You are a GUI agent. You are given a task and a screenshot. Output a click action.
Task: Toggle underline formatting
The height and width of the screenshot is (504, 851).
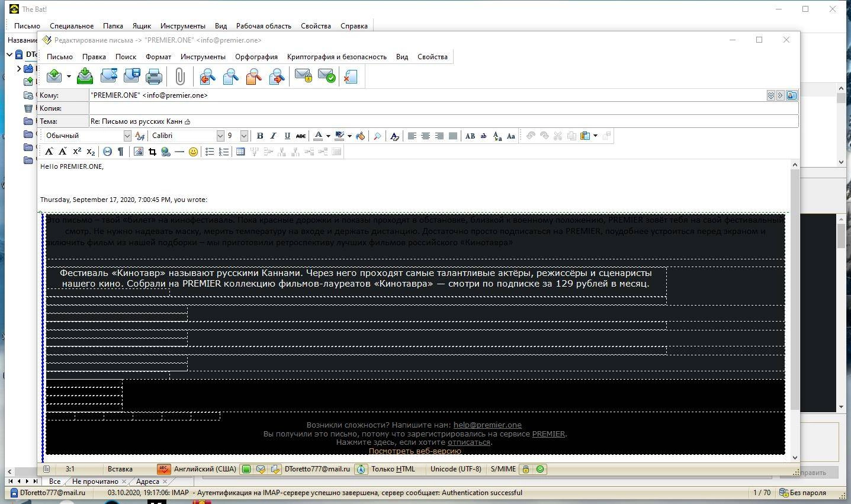[x=287, y=136]
